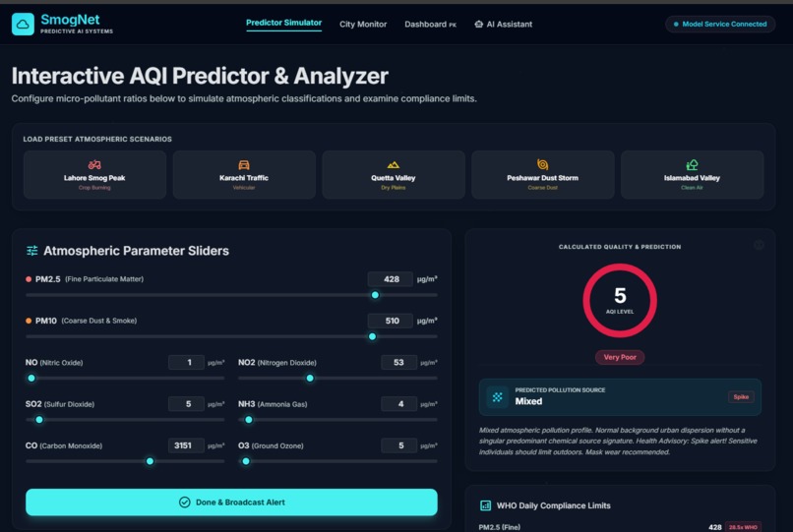Click the SO2 Sulfur Dioxide slider handle
The height and width of the screenshot is (532, 793).
(39, 419)
